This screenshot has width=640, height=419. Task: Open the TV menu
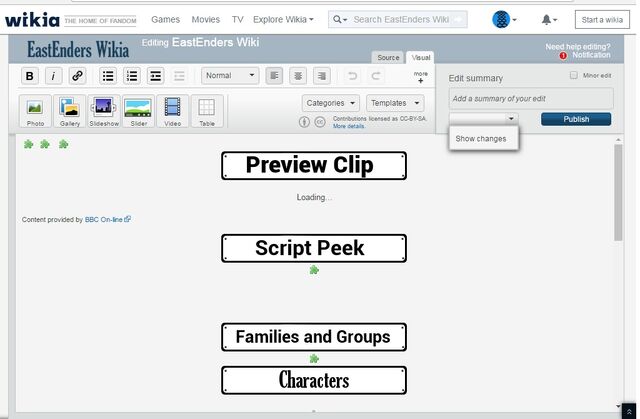coord(238,20)
